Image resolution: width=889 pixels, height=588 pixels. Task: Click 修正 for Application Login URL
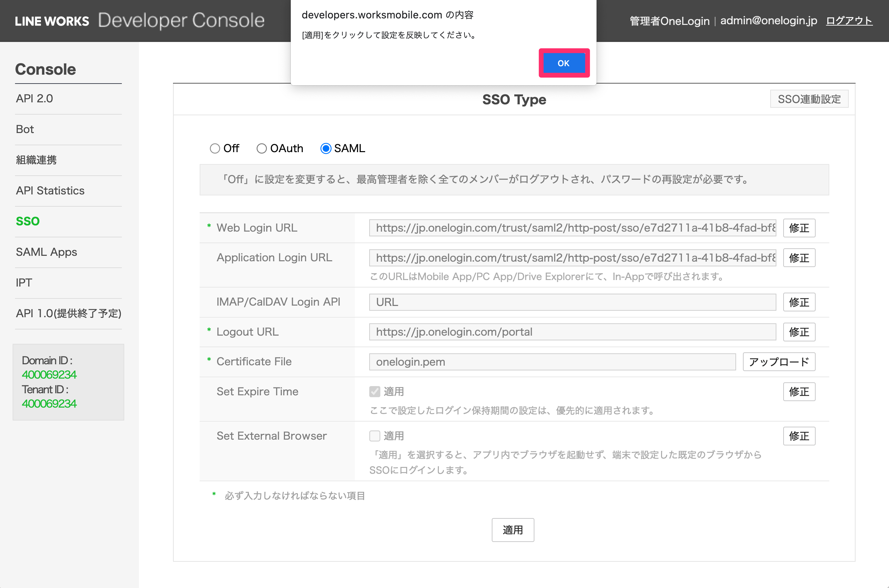coord(799,258)
